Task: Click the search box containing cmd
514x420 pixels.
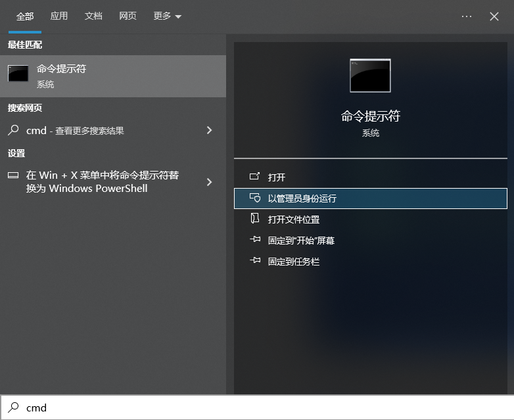Action: [x=257, y=408]
